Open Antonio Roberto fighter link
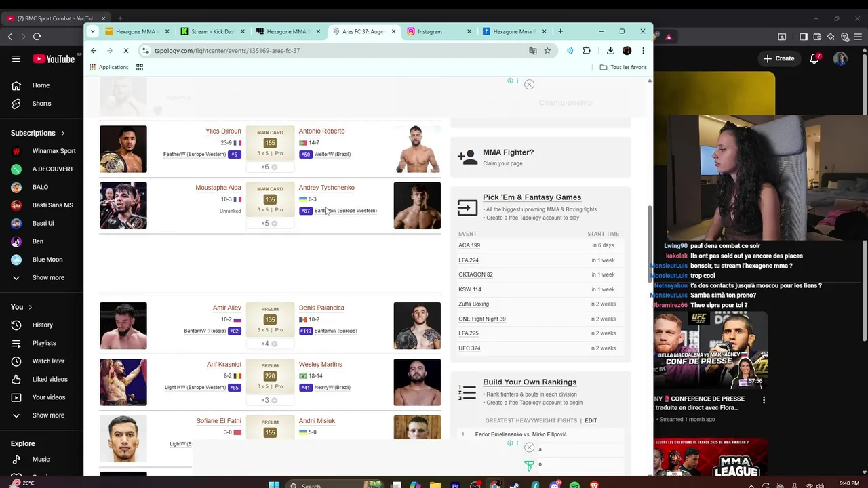The image size is (868, 488). click(x=321, y=131)
